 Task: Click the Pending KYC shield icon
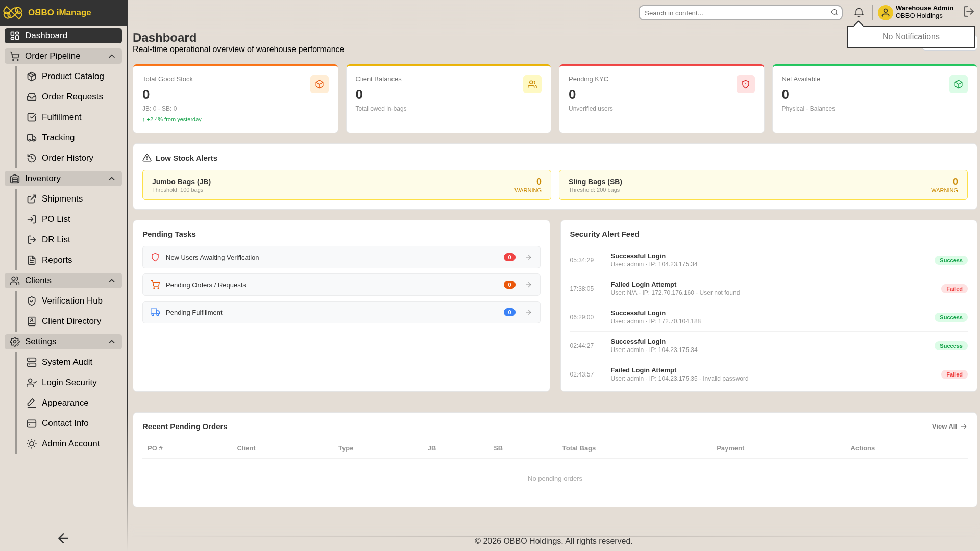pos(746,84)
